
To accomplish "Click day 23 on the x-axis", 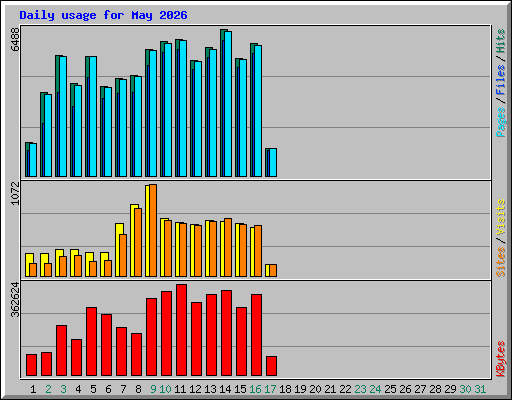I will point(360,389).
